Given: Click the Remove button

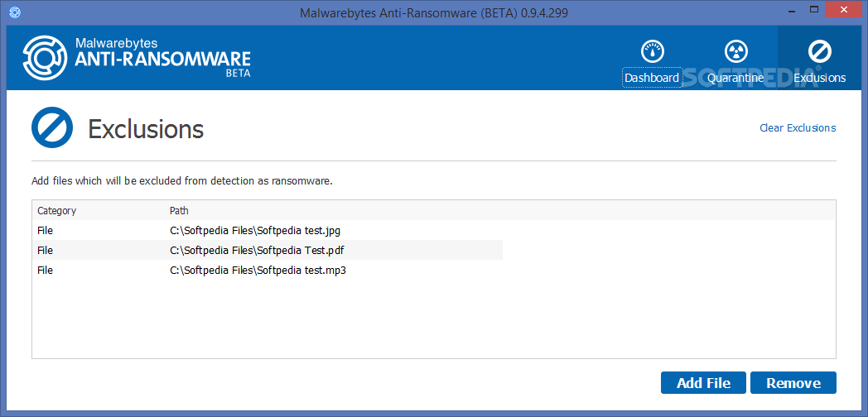Looking at the screenshot, I should coord(793,383).
